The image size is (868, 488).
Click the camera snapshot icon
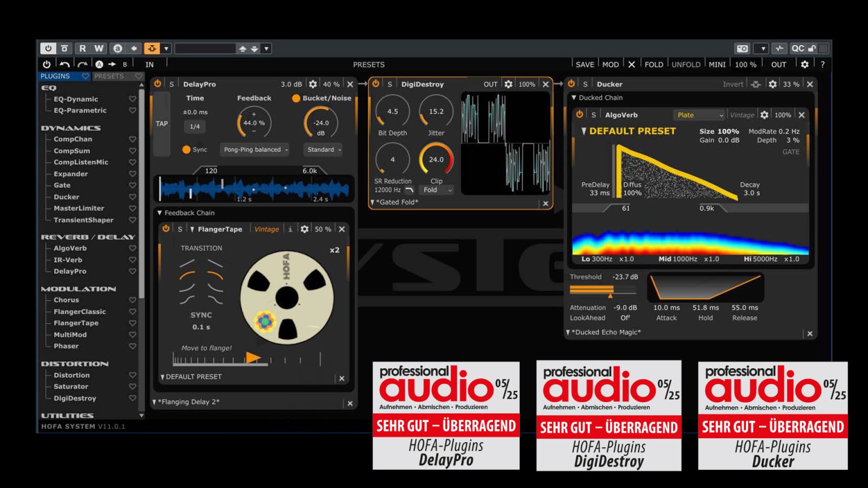[742, 49]
